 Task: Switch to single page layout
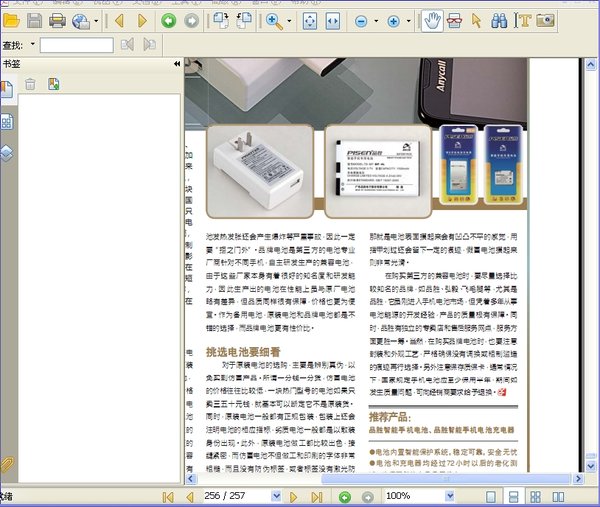point(491,497)
